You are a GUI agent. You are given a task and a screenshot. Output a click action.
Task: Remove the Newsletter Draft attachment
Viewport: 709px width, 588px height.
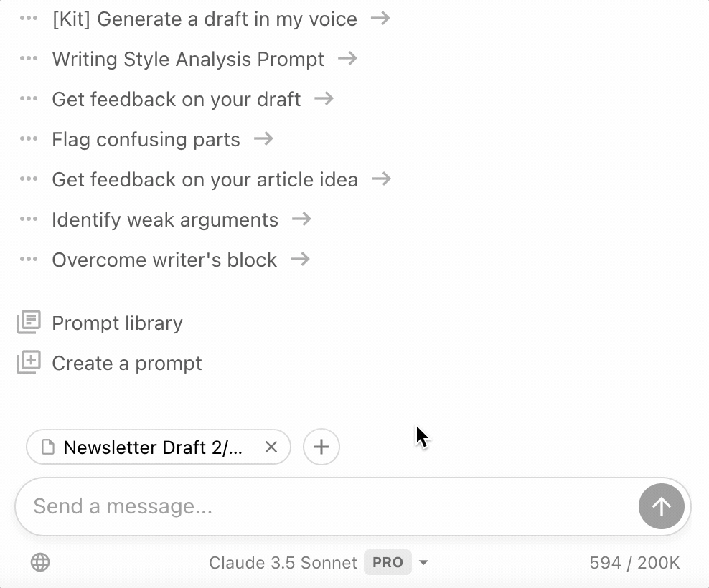point(271,447)
